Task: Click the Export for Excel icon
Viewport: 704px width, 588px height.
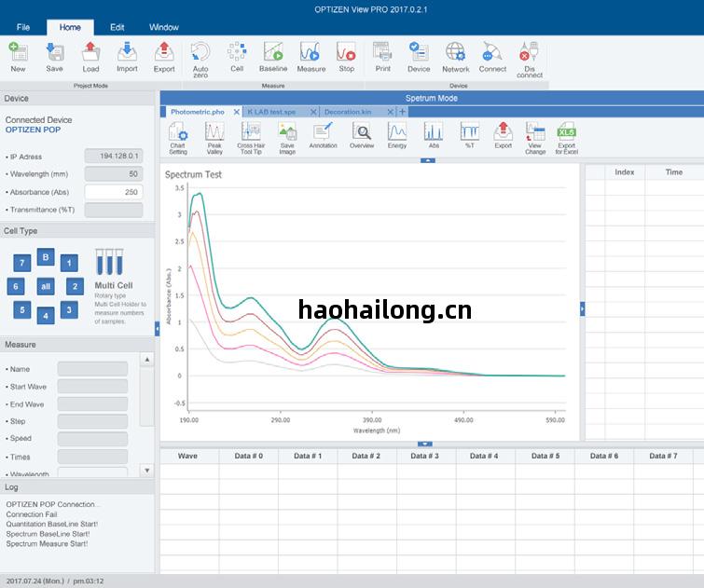Action: [566, 136]
